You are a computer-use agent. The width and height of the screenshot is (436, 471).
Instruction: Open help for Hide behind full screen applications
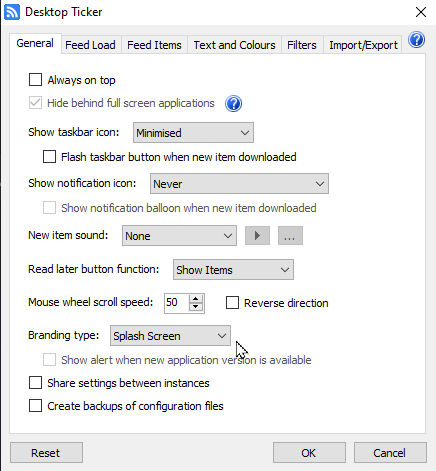pos(233,103)
